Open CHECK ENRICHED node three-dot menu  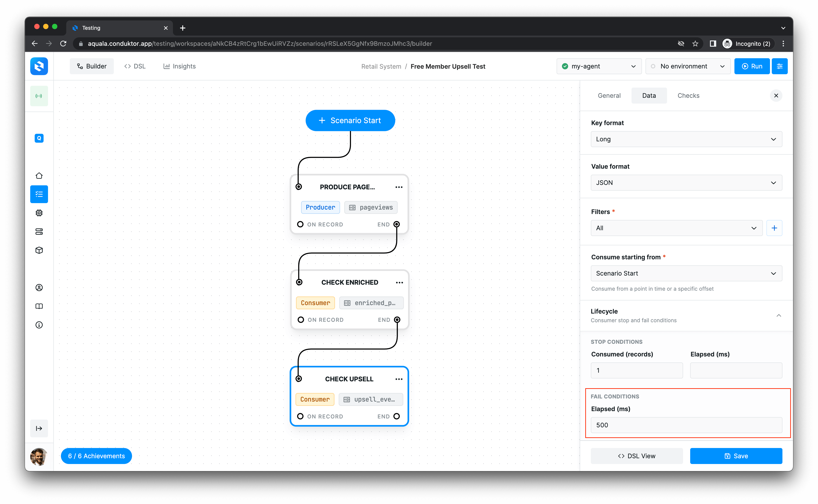399,283
